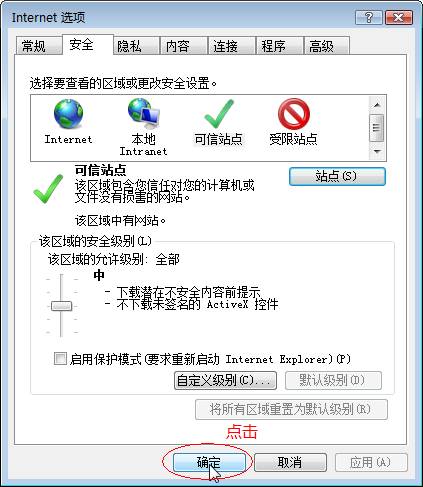This screenshot has width=423, height=487.
Task: Close the Internet 选项 dialog
Action: point(399,17)
